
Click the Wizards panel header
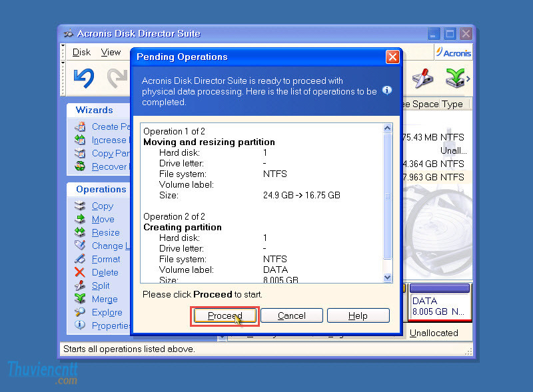point(99,110)
